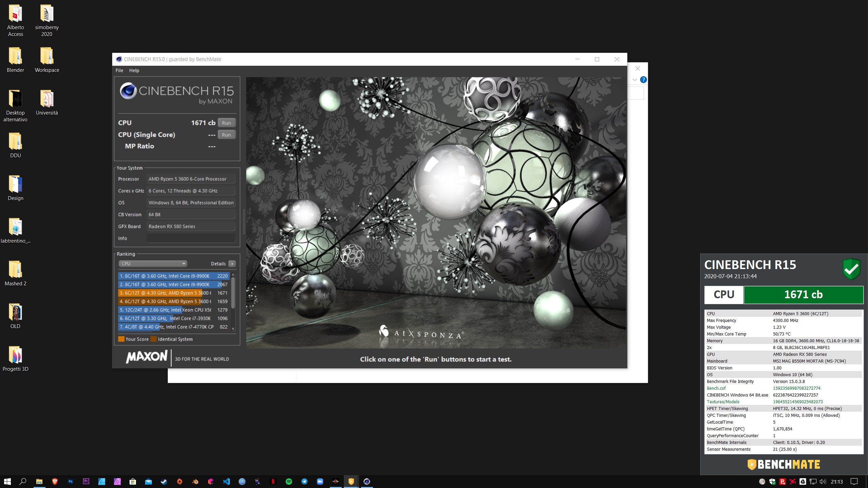This screenshot has height=488, width=868.
Task: Click the Processor field AMD Ryzen 5 3600
Action: (191, 179)
